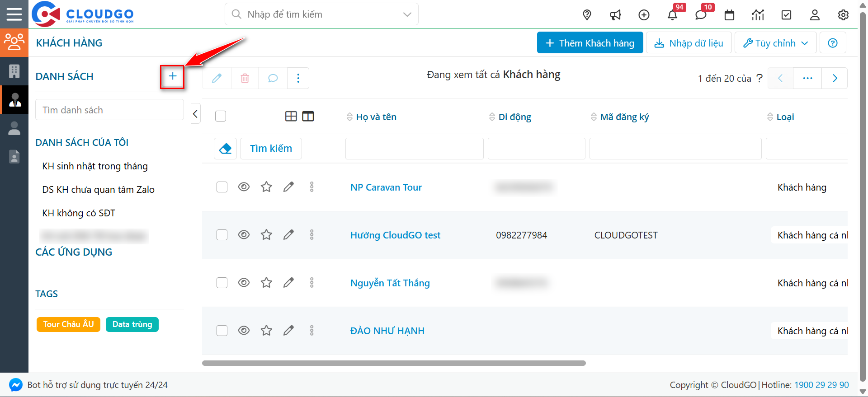Expand the Tùy chỉnh dropdown
Image resolution: width=868 pixels, height=397 pixels.
click(x=775, y=43)
